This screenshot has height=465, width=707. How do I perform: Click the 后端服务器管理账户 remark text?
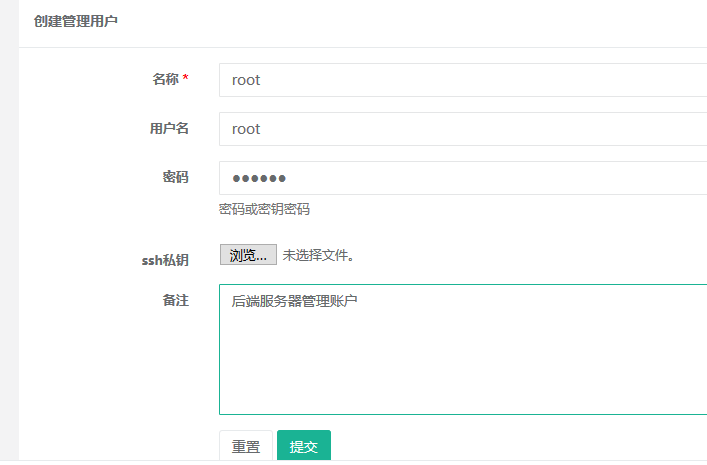click(294, 300)
